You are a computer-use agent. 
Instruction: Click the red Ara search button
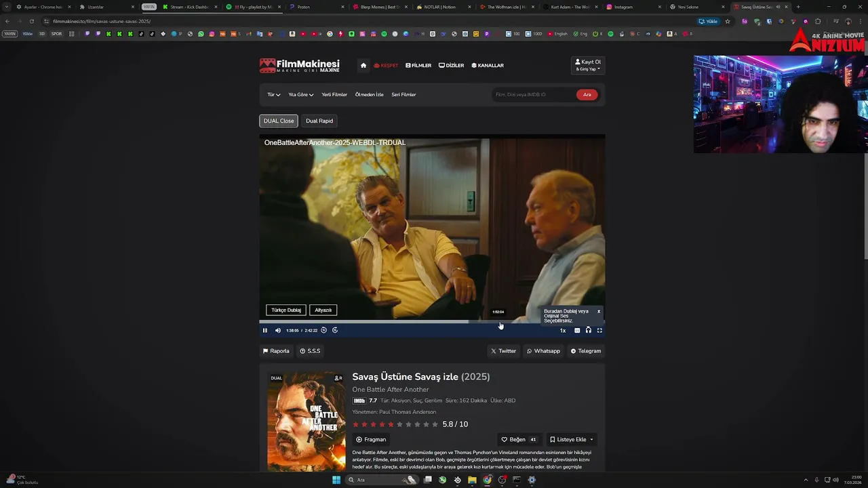[587, 95]
